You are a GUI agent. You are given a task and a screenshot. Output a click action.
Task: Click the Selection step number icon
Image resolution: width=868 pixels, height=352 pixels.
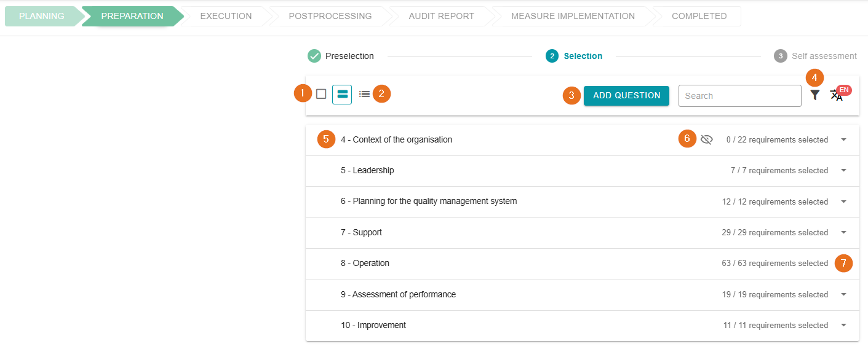[x=552, y=56]
